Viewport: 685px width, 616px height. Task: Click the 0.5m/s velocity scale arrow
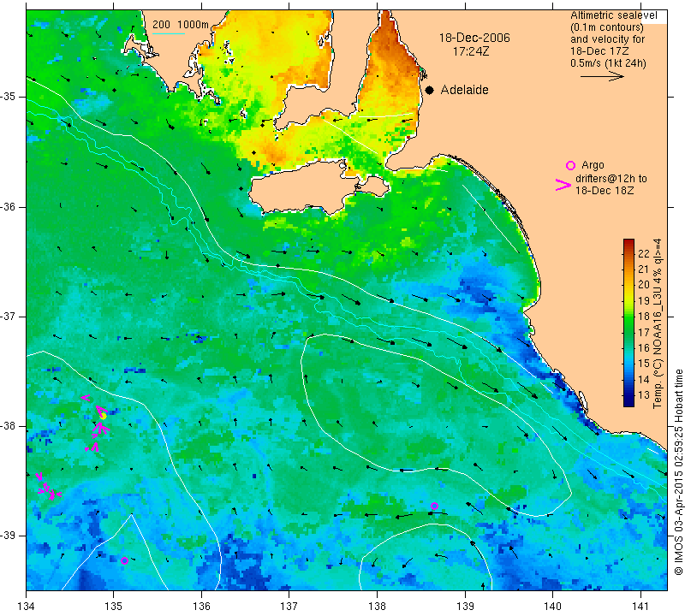tap(602, 76)
